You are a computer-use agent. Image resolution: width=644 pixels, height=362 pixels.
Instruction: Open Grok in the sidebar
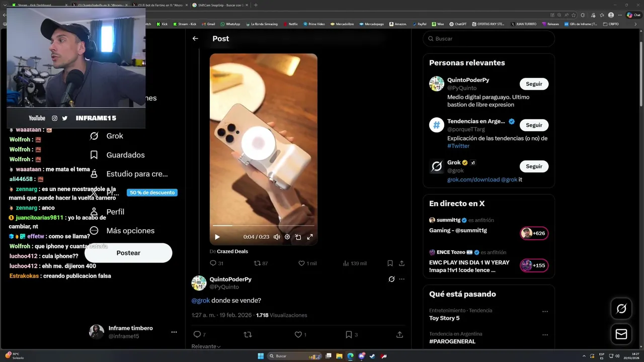coord(106,136)
